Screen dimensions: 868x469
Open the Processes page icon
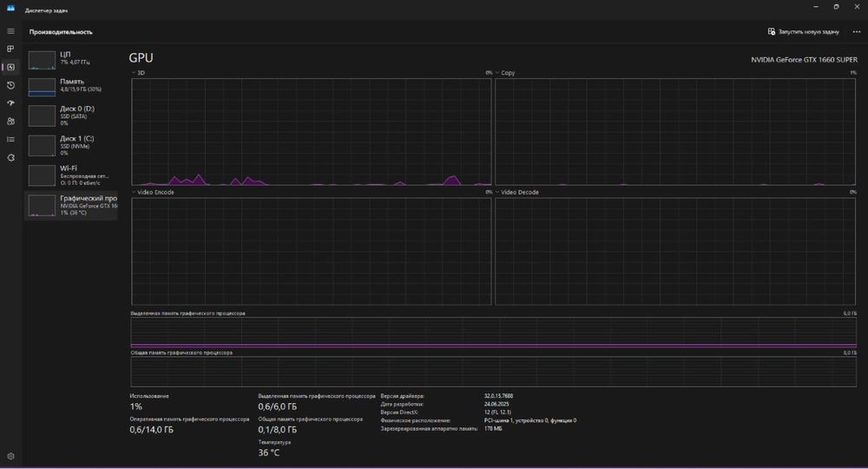[x=10, y=50]
